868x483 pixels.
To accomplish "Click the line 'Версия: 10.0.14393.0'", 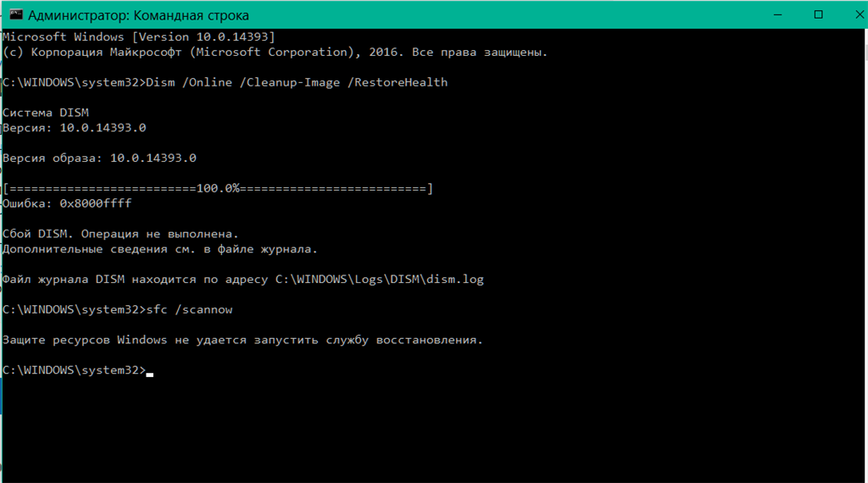I will pyautogui.click(x=75, y=128).
